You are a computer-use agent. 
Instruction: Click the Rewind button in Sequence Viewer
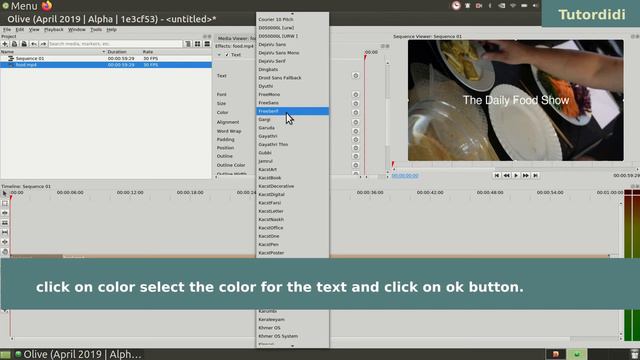(506, 175)
